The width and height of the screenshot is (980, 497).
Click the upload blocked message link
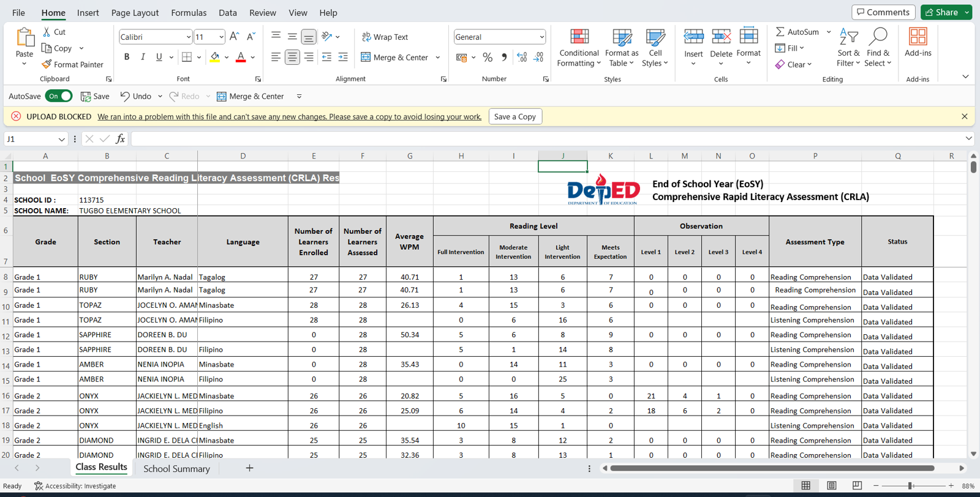pos(289,116)
